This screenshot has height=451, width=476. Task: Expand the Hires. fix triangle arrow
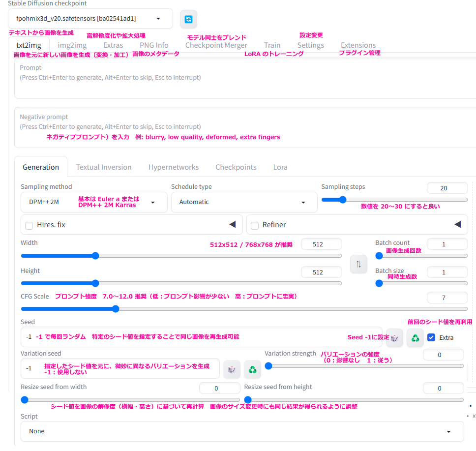(x=233, y=225)
